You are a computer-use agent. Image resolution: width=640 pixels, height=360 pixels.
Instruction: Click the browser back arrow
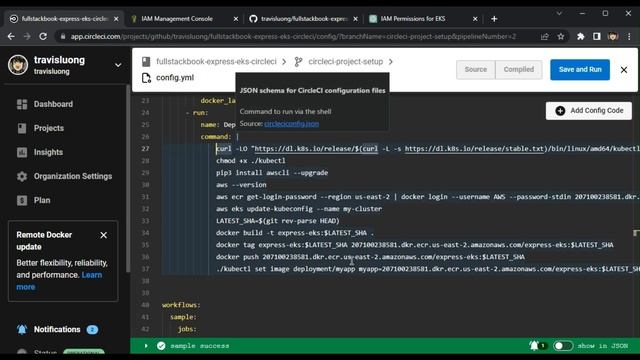point(11,36)
